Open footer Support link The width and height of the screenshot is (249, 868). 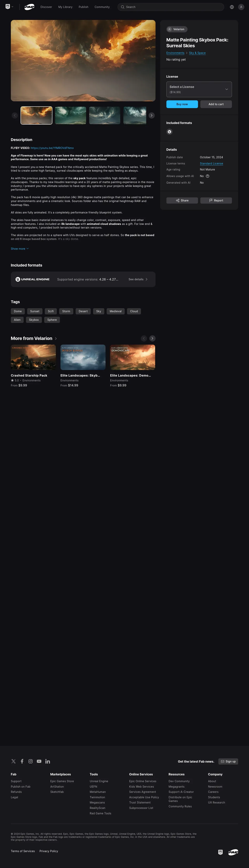tap(16, 781)
